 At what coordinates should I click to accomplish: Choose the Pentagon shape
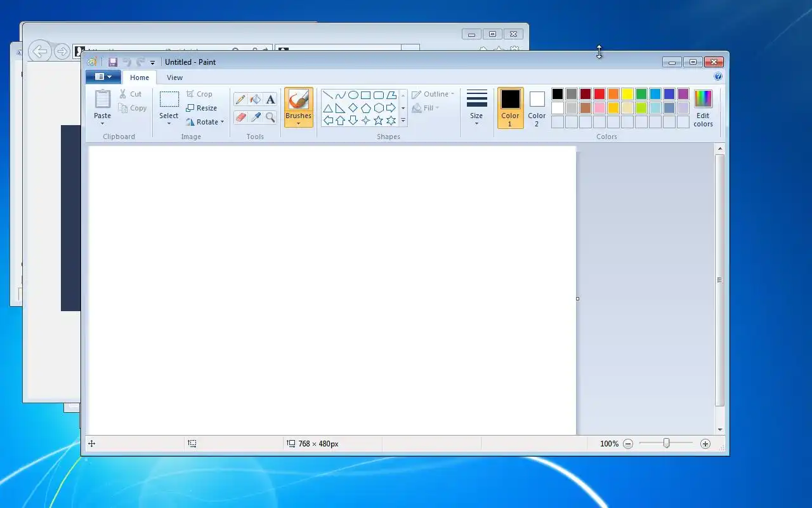tap(366, 108)
